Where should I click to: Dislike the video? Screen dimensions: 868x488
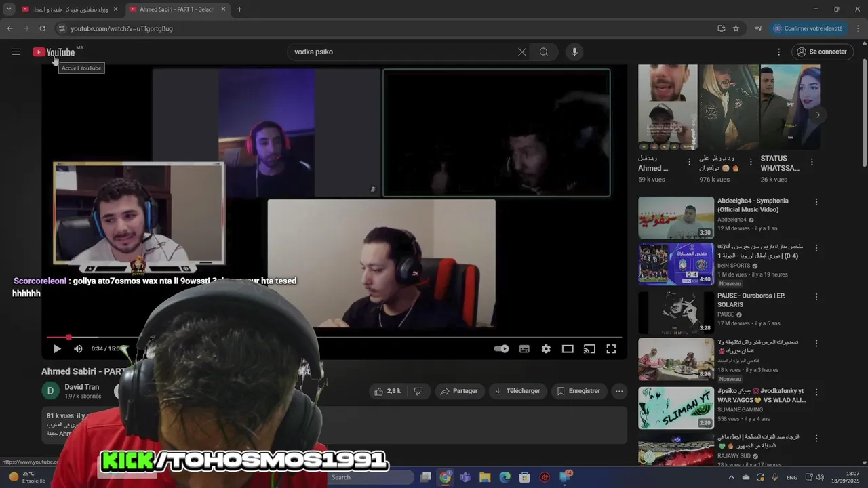pos(418,391)
